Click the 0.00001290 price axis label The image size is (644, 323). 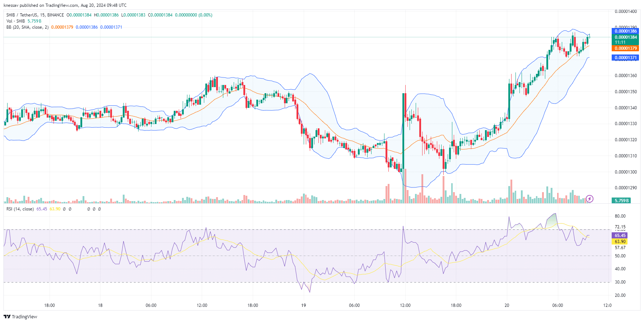(x=626, y=188)
